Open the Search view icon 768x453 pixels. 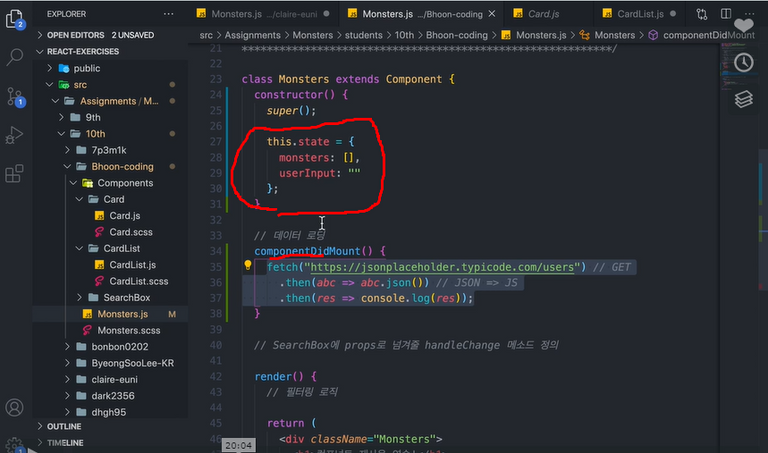(x=15, y=57)
